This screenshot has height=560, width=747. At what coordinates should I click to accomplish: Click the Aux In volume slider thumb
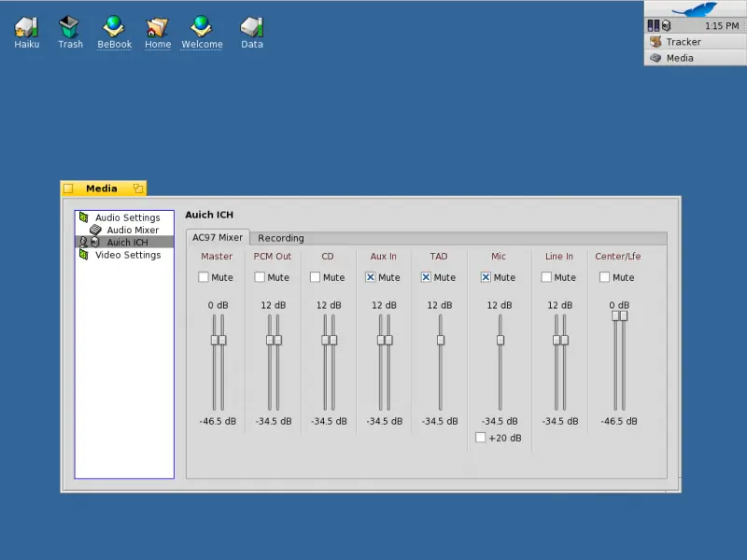385,340
